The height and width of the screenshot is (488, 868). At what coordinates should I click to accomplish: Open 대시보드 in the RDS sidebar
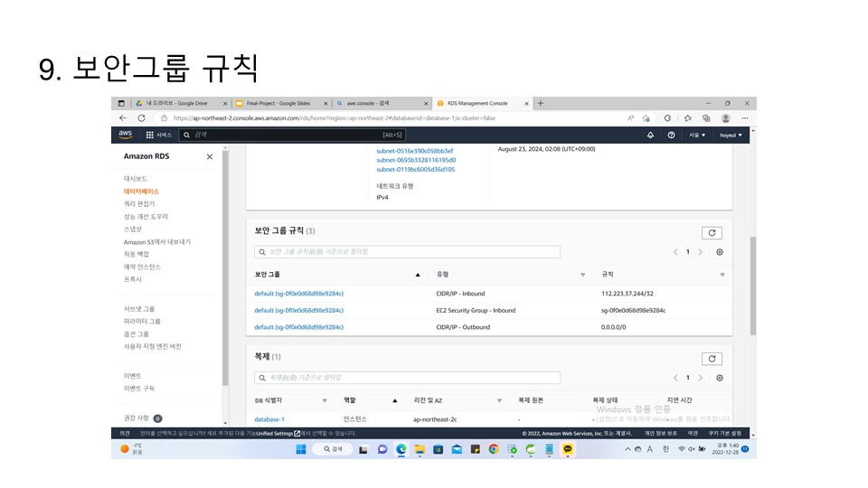click(135, 179)
